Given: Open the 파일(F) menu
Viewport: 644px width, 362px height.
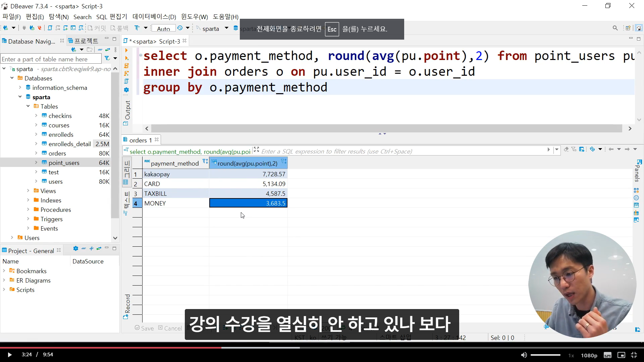Looking at the screenshot, I should tap(11, 17).
